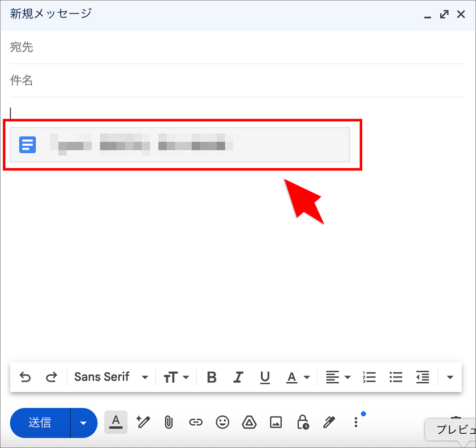Insert a file from Google Drive

click(249, 422)
